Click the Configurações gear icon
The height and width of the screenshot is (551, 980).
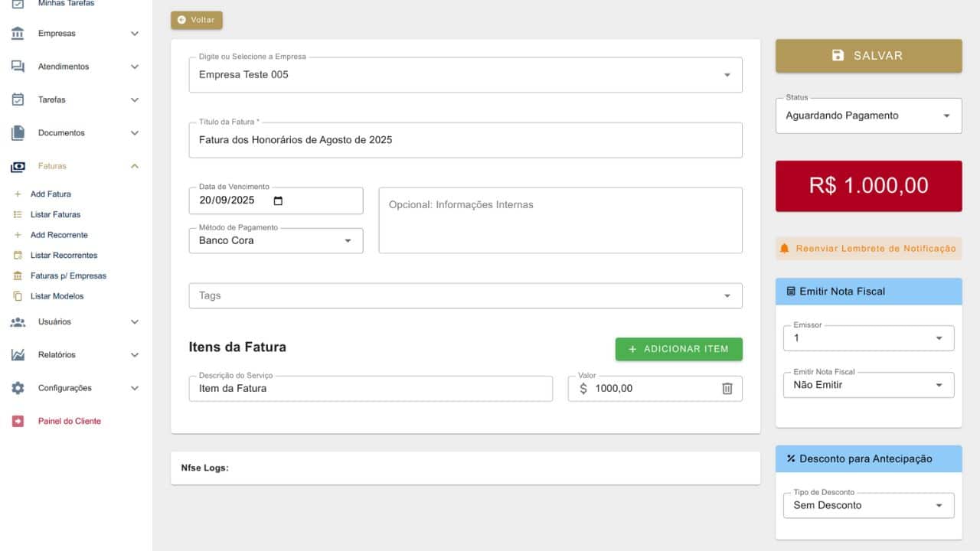18,388
